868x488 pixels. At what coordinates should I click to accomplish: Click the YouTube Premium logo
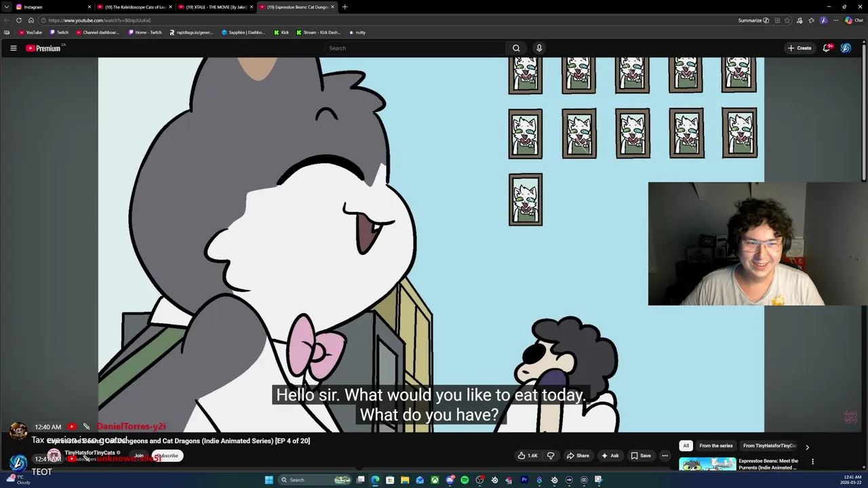point(43,48)
